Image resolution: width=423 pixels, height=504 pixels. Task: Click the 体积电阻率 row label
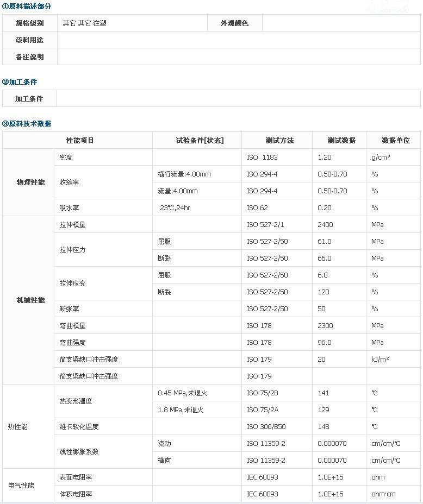pyautogui.click(x=76, y=494)
